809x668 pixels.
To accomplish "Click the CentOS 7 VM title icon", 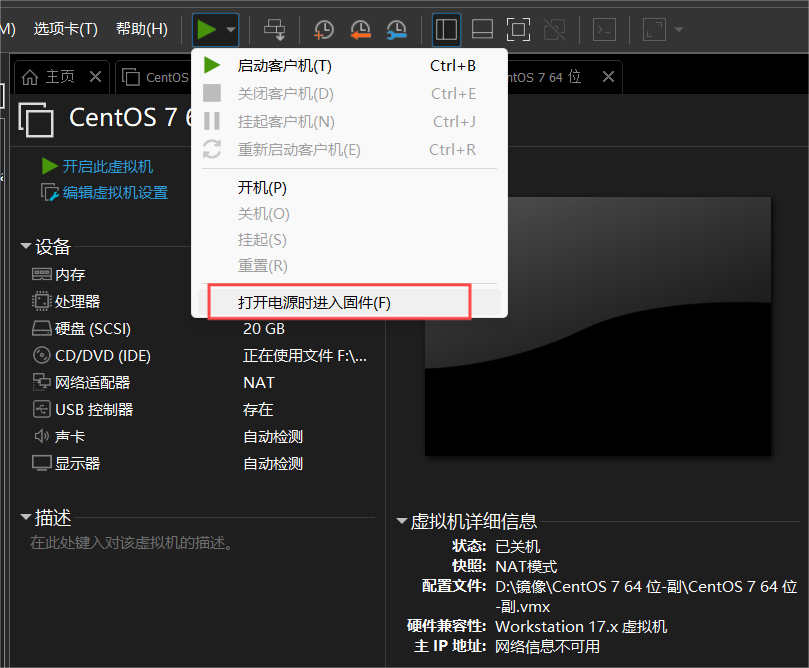I will (x=36, y=120).
